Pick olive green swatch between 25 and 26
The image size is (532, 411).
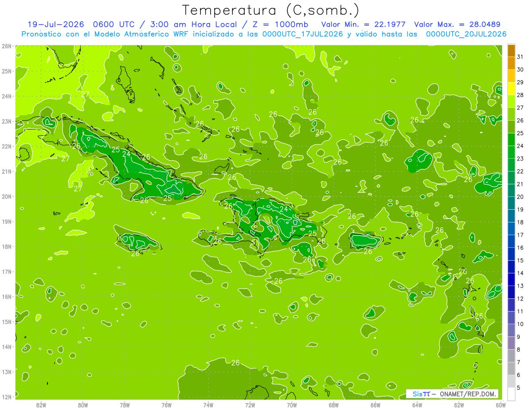[511, 127]
